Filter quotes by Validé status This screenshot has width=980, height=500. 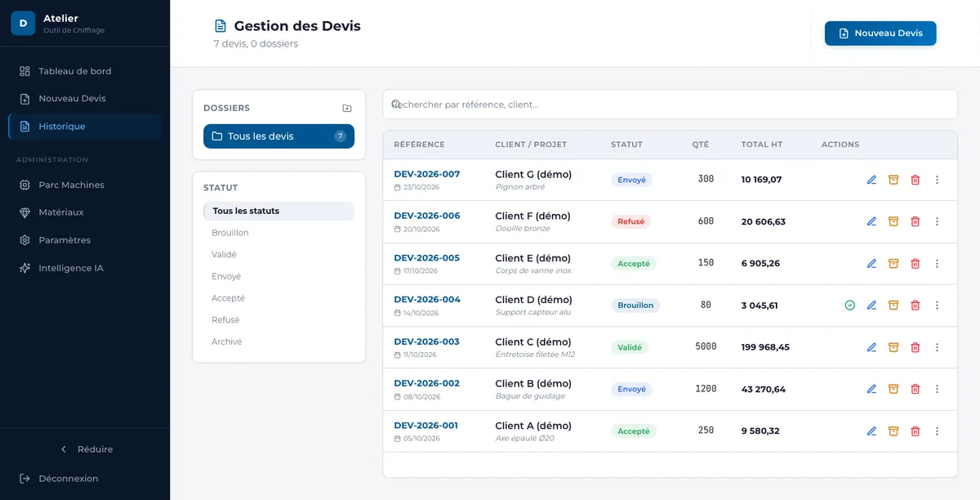[278, 255]
